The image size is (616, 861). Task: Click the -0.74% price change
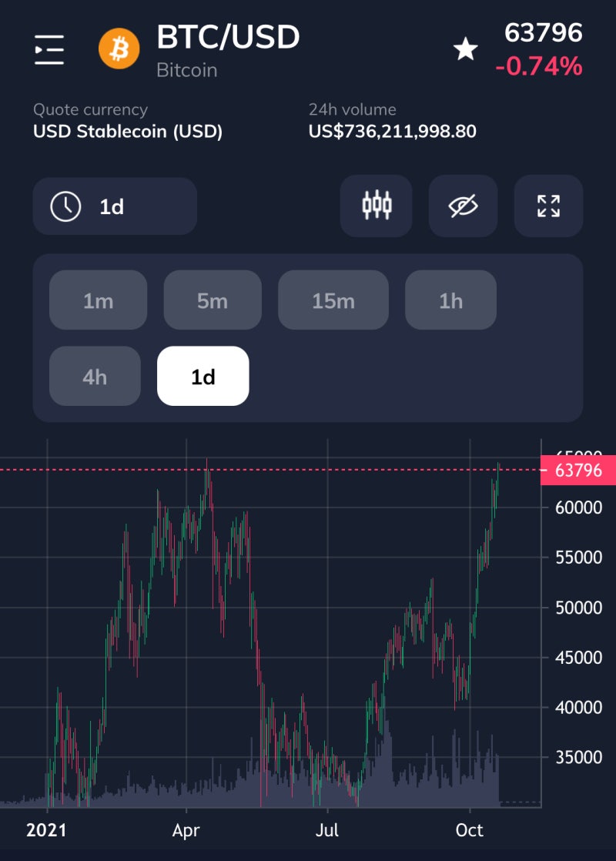coord(539,67)
